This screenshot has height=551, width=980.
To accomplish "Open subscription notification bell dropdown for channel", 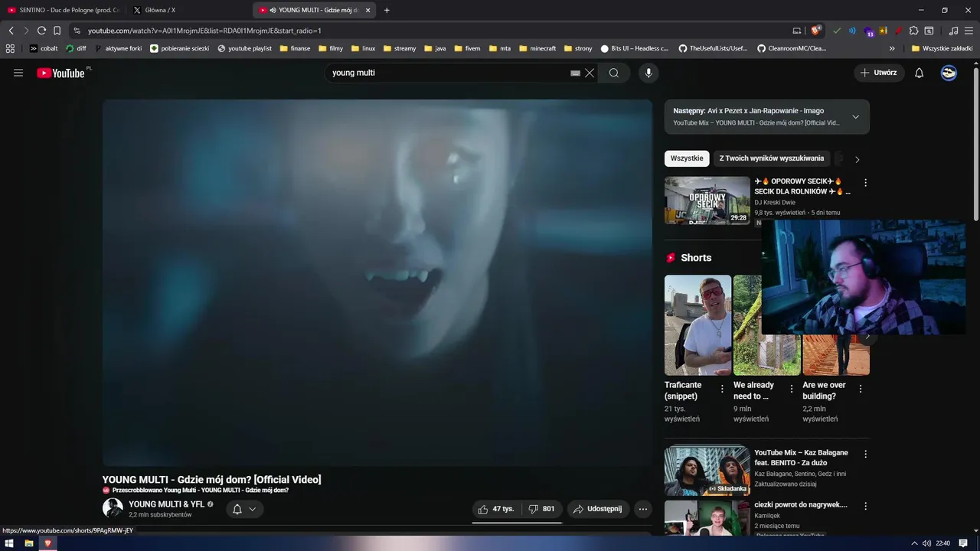I will (x=244, y=509).
